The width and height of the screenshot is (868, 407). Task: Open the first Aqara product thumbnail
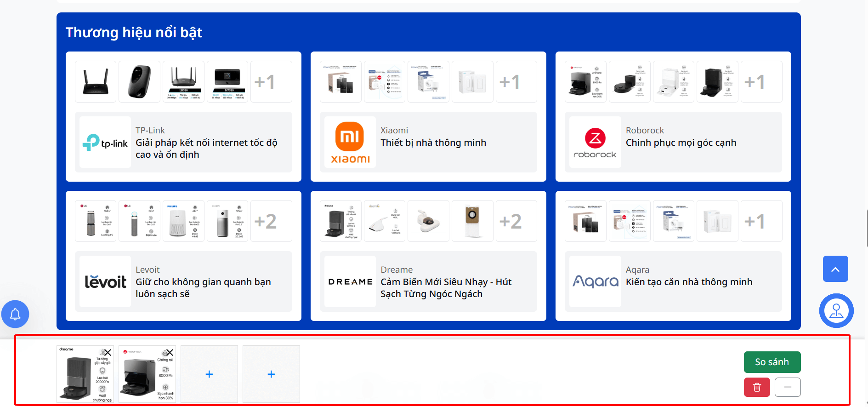(x=585, y=221)
